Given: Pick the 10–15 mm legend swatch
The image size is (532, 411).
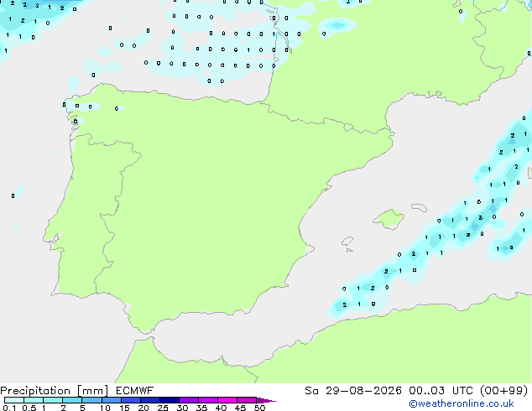Looking at the screenshot, I should click(111, 400).
